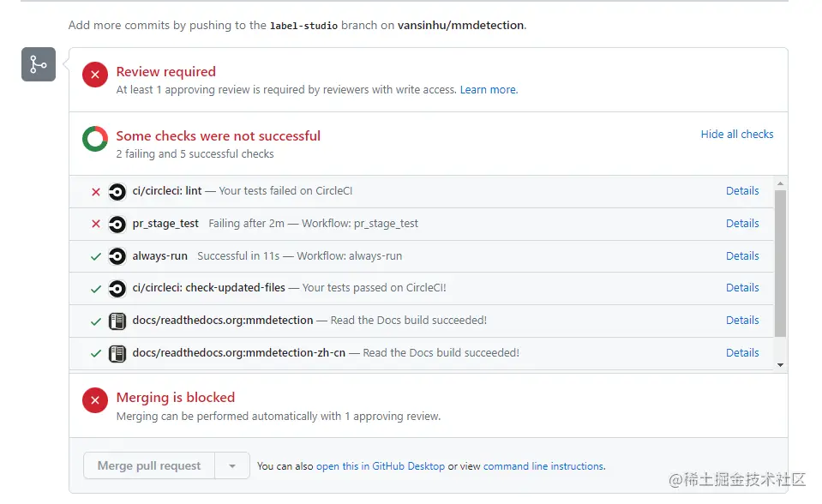
Task: Click CircleCI logo on pr_stage_test row
Action: (117, 225)
